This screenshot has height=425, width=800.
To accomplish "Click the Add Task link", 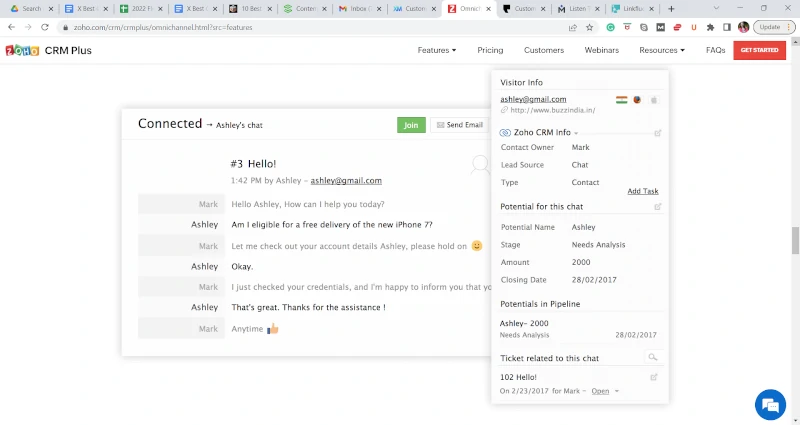I will point(642,191).
